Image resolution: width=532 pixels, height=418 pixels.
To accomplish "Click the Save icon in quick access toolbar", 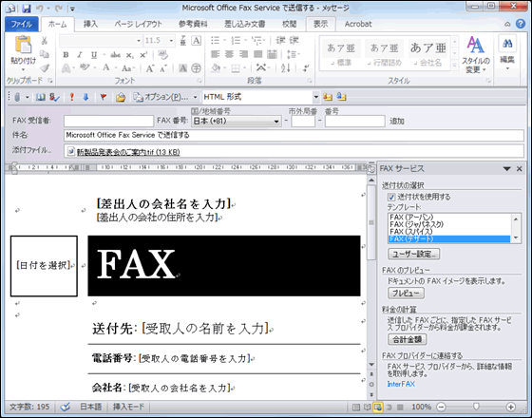I will click(27, 9).
